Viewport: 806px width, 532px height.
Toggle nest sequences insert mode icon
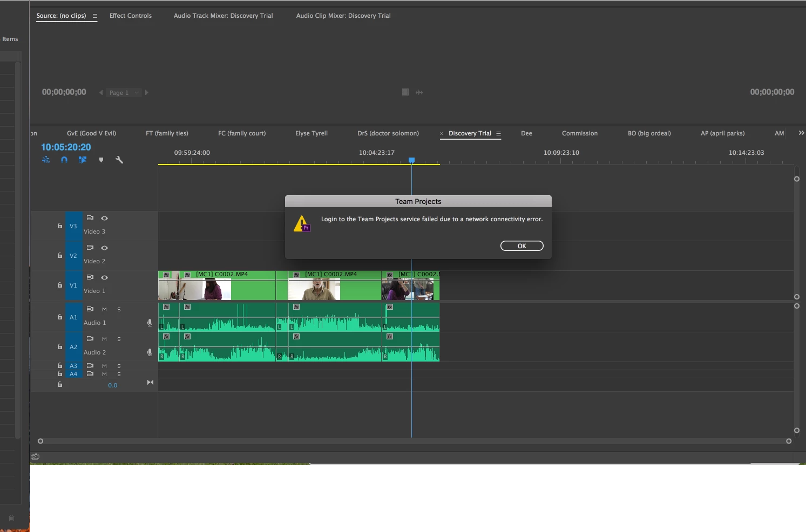pyautogui.click(x=46, y=160)
